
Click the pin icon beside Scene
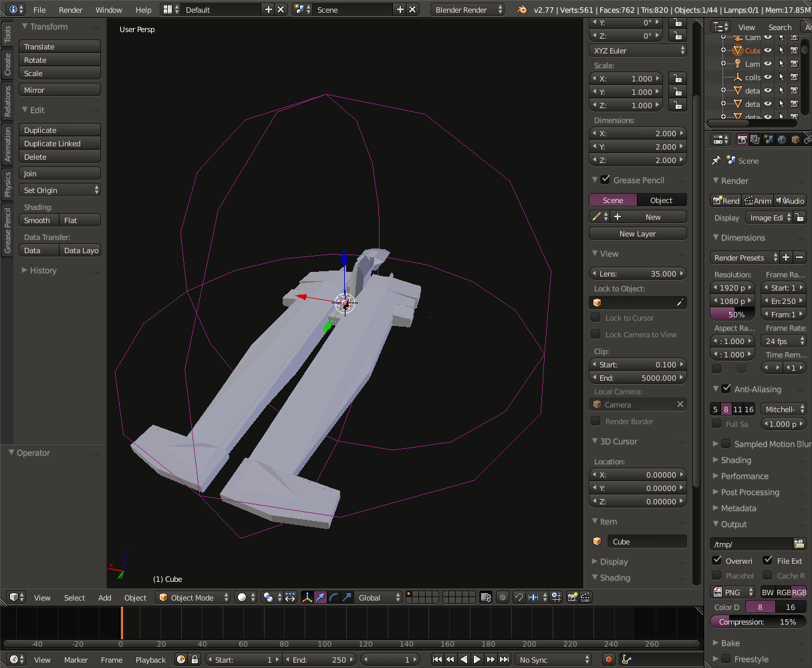[x=716, y=161]
